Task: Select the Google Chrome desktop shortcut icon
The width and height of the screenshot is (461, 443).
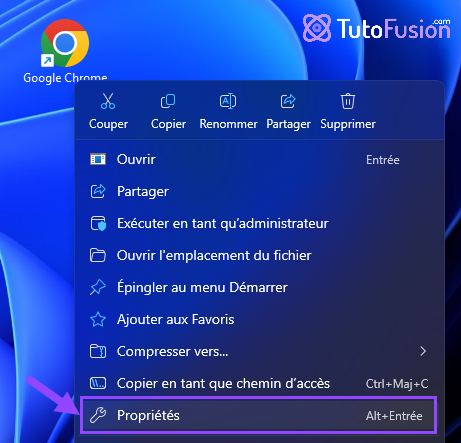Action: coord(65,43)
